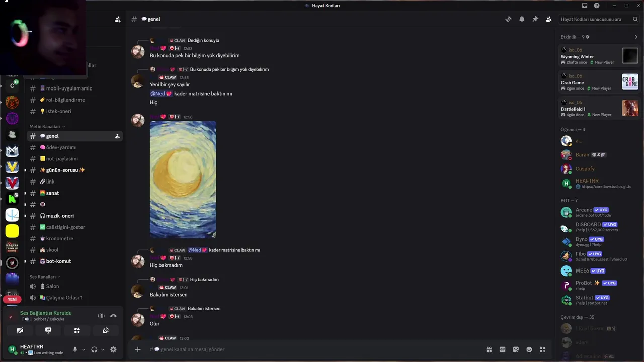Open the emoji picker

coord(529,349)
